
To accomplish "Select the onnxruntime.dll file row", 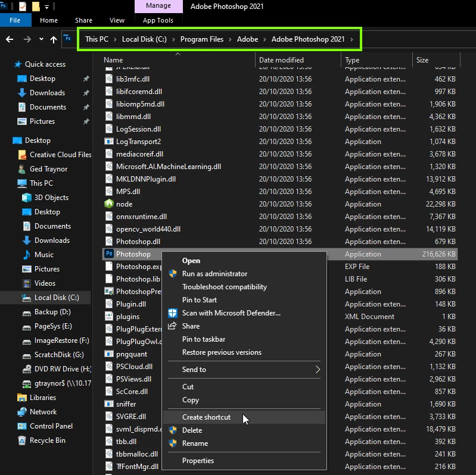I will (280, 217).
